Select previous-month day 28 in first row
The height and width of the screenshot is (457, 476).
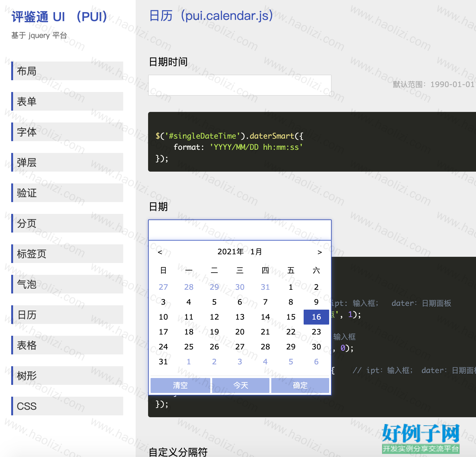tap(189, 287)
